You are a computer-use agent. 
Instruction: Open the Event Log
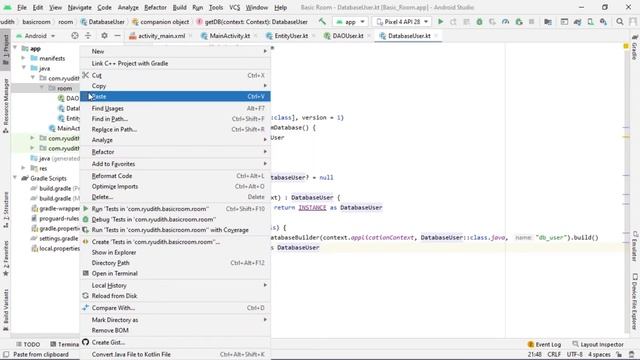click(544, 344)
